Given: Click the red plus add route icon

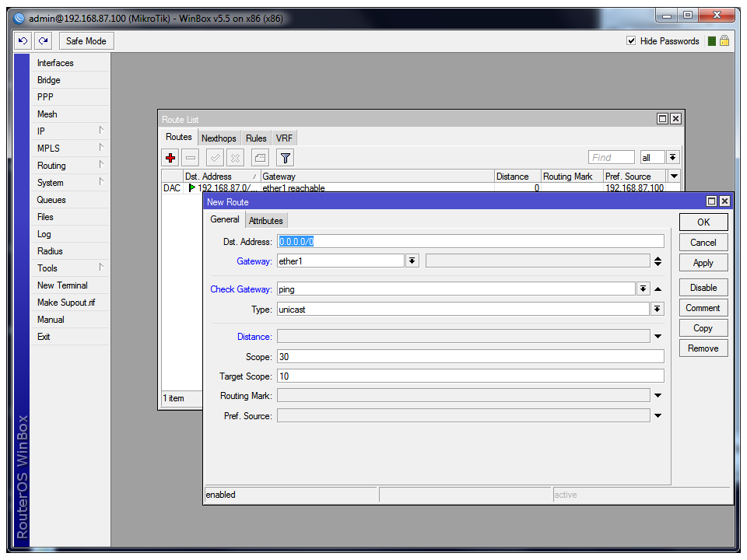Looking at the screenshot, I should pyautogui.click(x=171, y=158).
